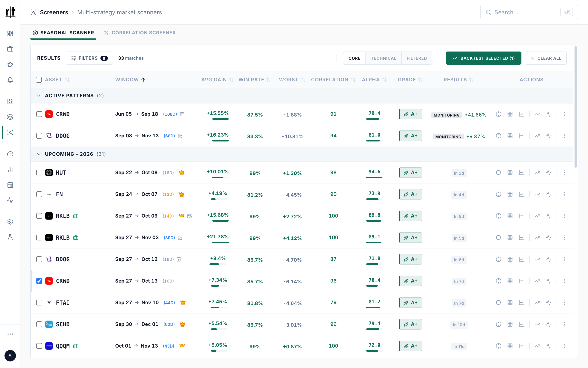Open the speedometer gauge icon in sidebar
This screenshot has width=588, height=368.
point(10,154)
